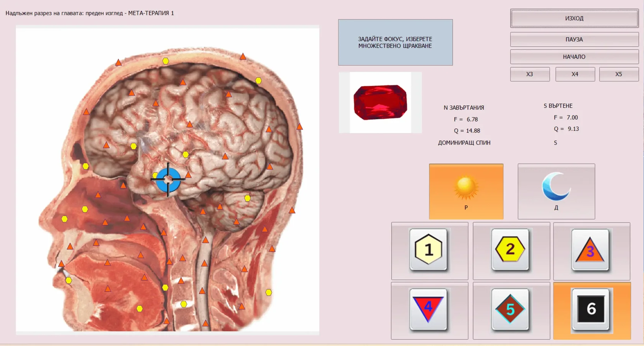
Task: Click the orange triangle marker on spinal cord bottom
Action: [x=205, y=323]
